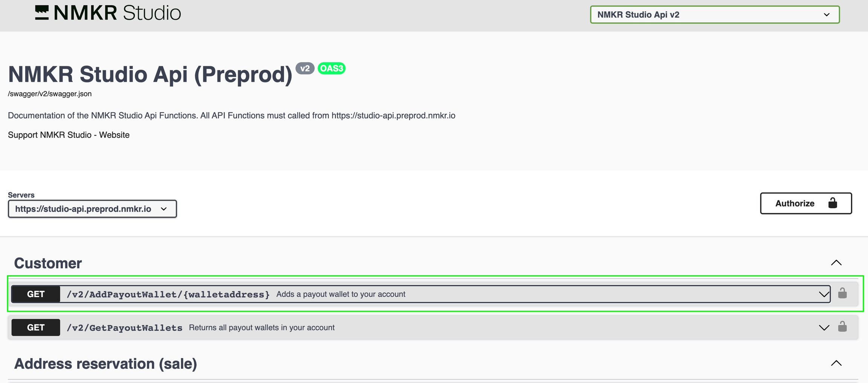Expand the AddPayoutWallet endpoint using its chevron

tap(824, 294)
